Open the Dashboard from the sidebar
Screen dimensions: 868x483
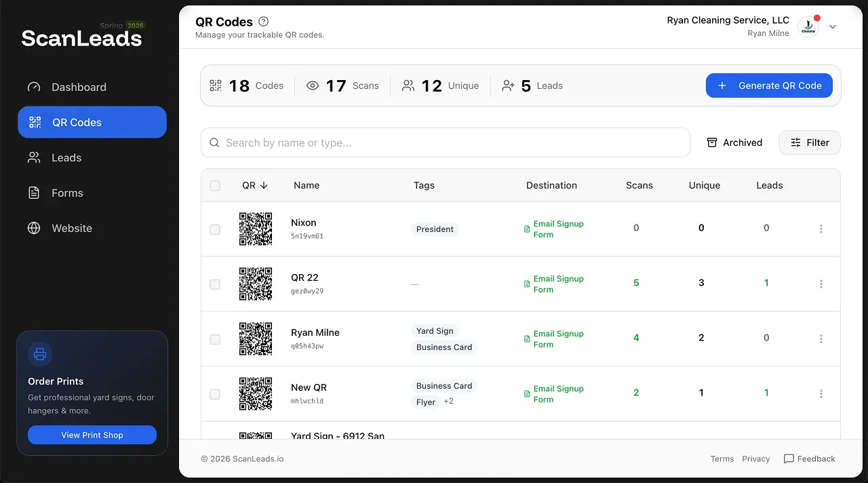click(79, 87)
